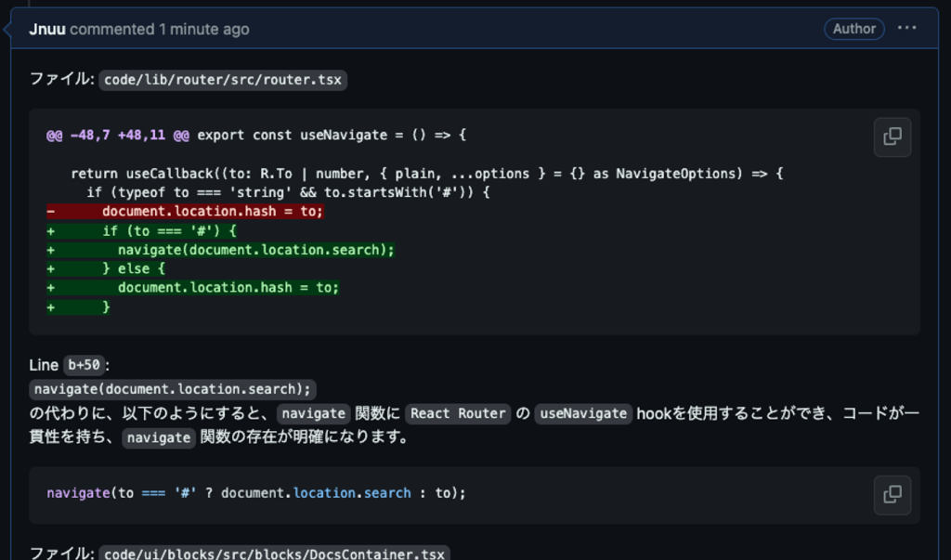Click the suggested navigate(to === '#' ...) code line
Screen dimensions: 951x560
256,492
